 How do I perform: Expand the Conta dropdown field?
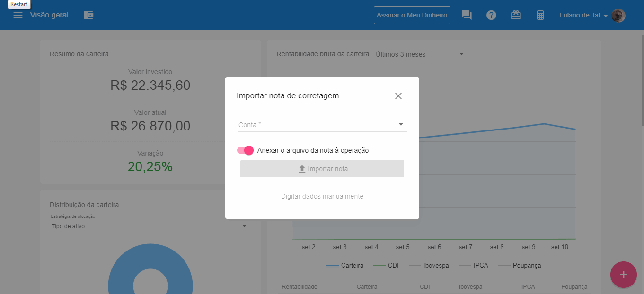pos(322,125)
